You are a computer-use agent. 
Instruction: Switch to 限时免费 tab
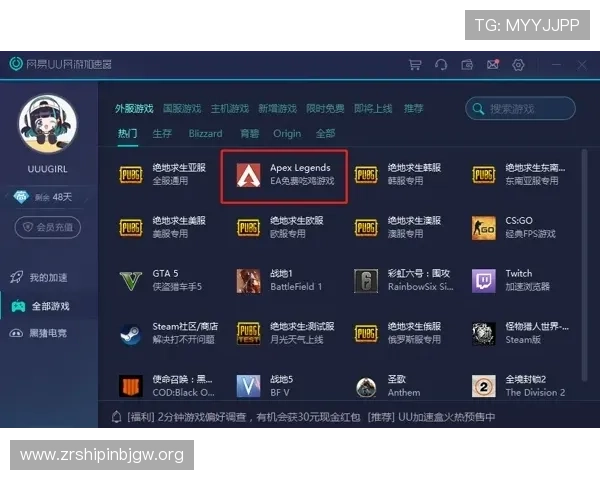pyautogui.click(x=326, y=109)
